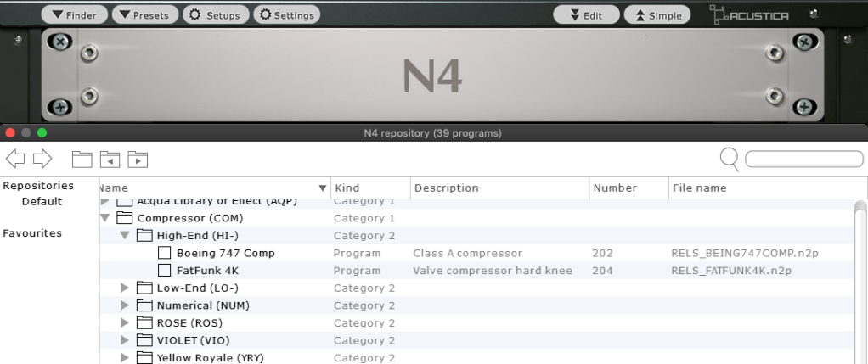Expand the Numerical (NUM) folder
This screenshot has width=868, height=364.
[x=125, y=305]
